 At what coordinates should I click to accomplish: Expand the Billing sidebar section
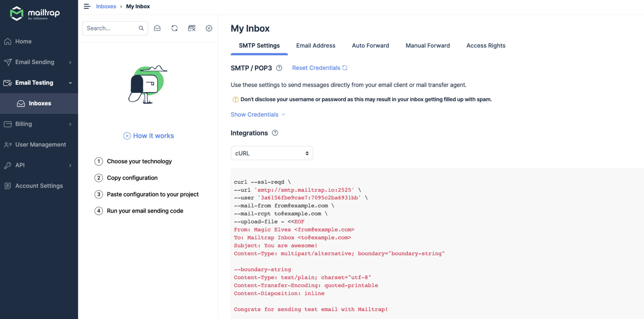click(23, 124)
